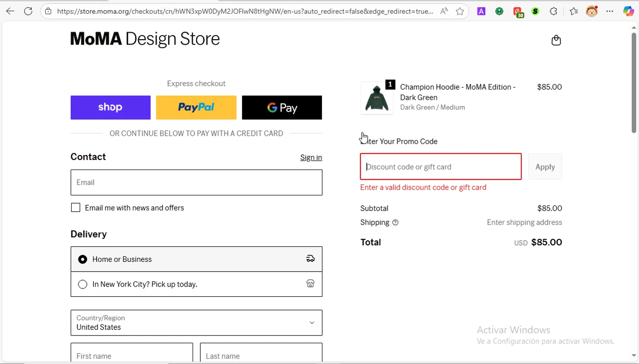Open purple A extension icon
This screenshot has height=364, width=639.
pyautogui.click(x=481, y=11)
